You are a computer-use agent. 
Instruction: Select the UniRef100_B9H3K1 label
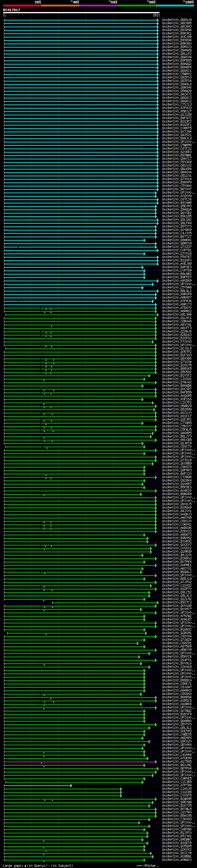[177, 33]
